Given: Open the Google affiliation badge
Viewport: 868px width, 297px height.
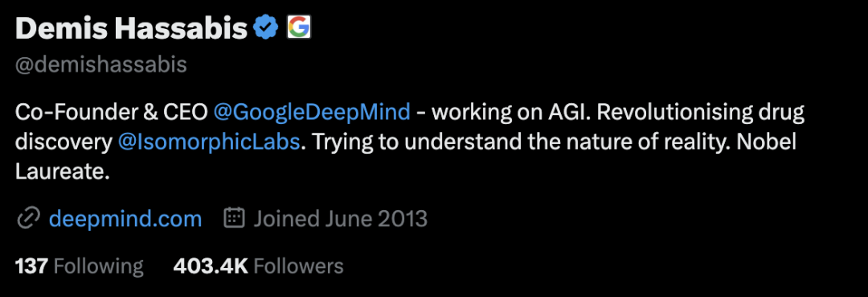Looking at the screenshot, I should [299, 27].
